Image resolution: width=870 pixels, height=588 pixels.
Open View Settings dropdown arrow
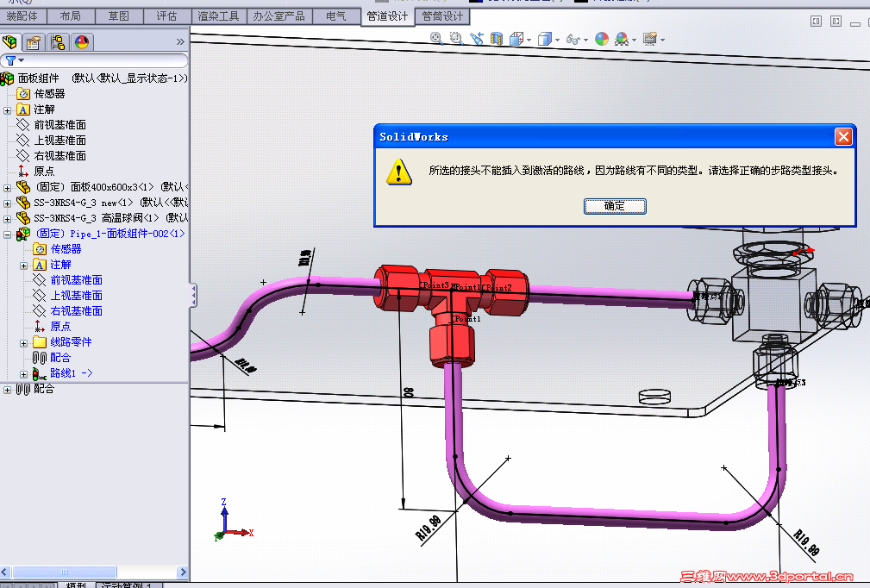tap(662, 40)
